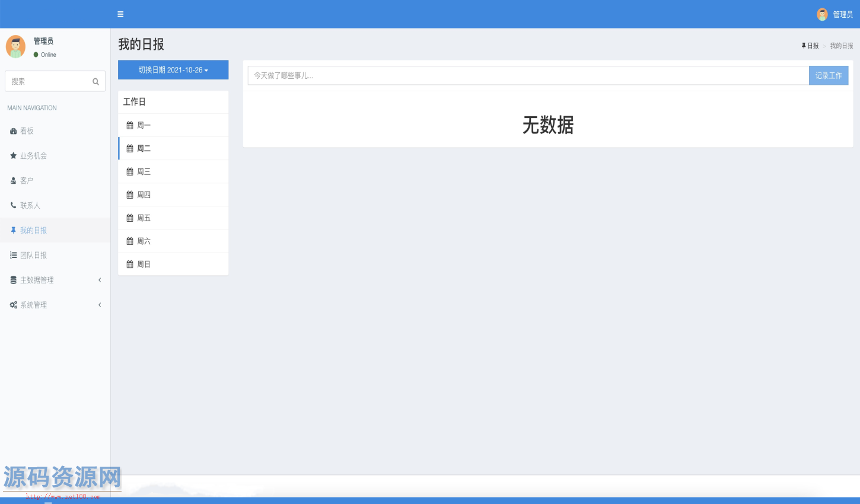Click the calendar icon next to 周五
Viewport: 860px width, 504px height.
[x=130, y=218]
